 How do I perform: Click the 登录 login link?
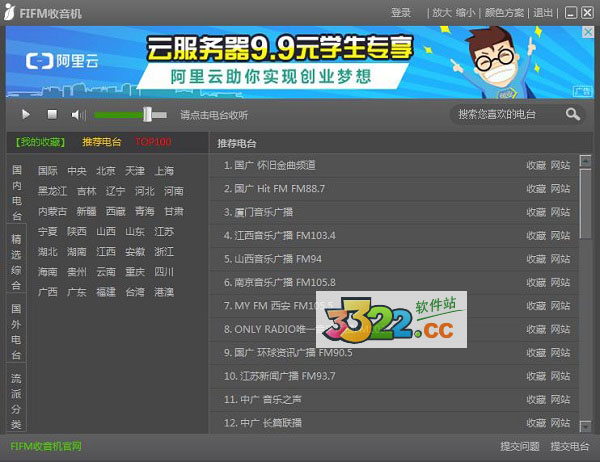click(x=401, y=13)
